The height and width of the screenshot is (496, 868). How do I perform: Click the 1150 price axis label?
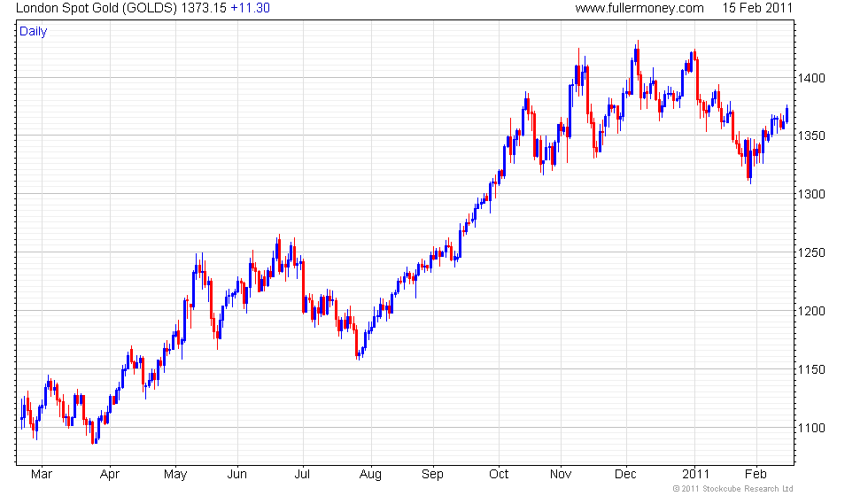click(x=811, y=369)
